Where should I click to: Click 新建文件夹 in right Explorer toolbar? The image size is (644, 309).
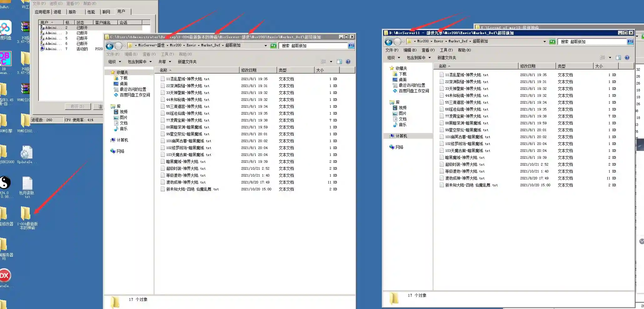(x=447, y=58)
